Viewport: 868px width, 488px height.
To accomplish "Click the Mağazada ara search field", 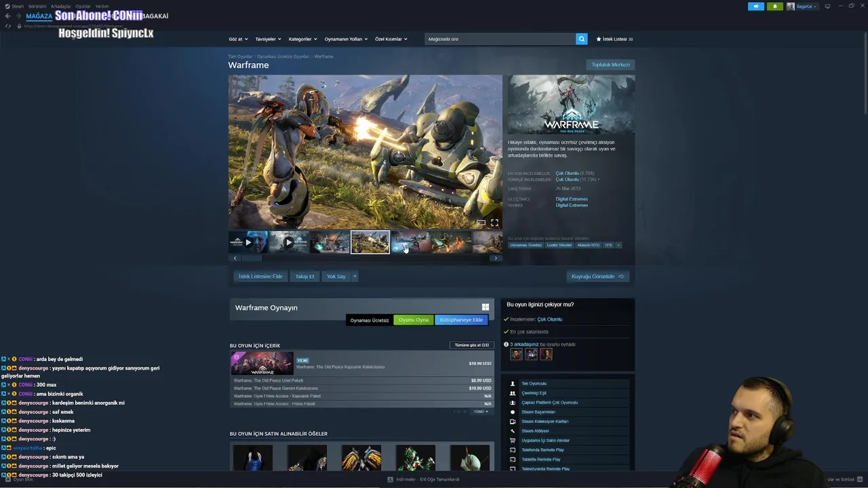I will [x=500, y=39].
